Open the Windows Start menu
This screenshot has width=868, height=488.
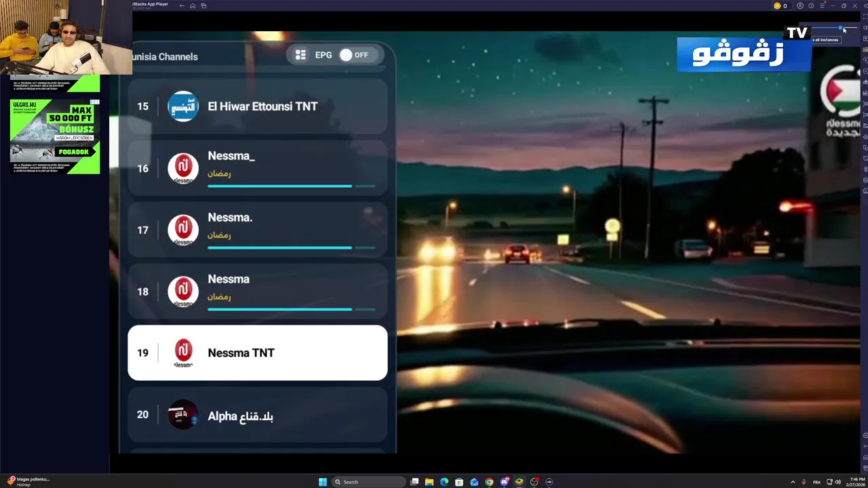[323, 482]
